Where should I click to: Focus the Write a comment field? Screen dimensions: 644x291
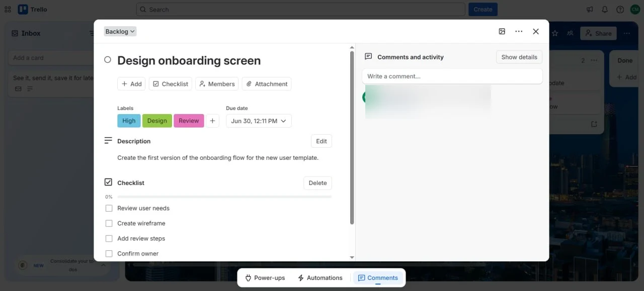click(x=452, y=76)
